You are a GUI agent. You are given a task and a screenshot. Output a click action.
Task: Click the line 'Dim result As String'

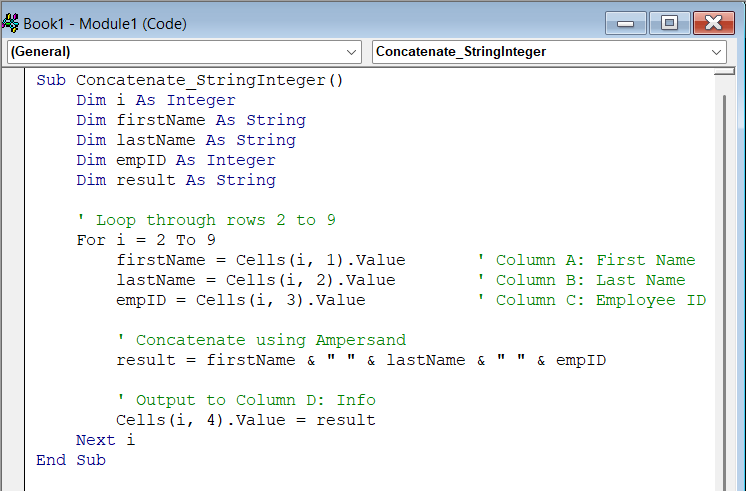click(176, 180)
